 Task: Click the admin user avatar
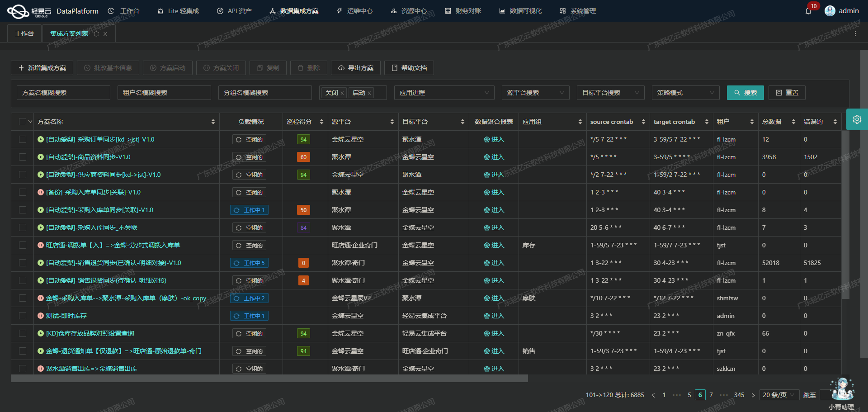tap(830, 11)
